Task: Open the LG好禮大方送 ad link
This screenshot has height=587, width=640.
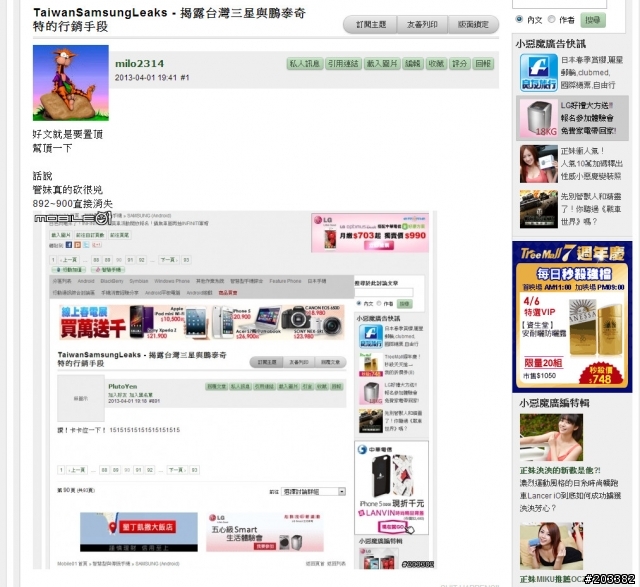Action: click(588, 118)
